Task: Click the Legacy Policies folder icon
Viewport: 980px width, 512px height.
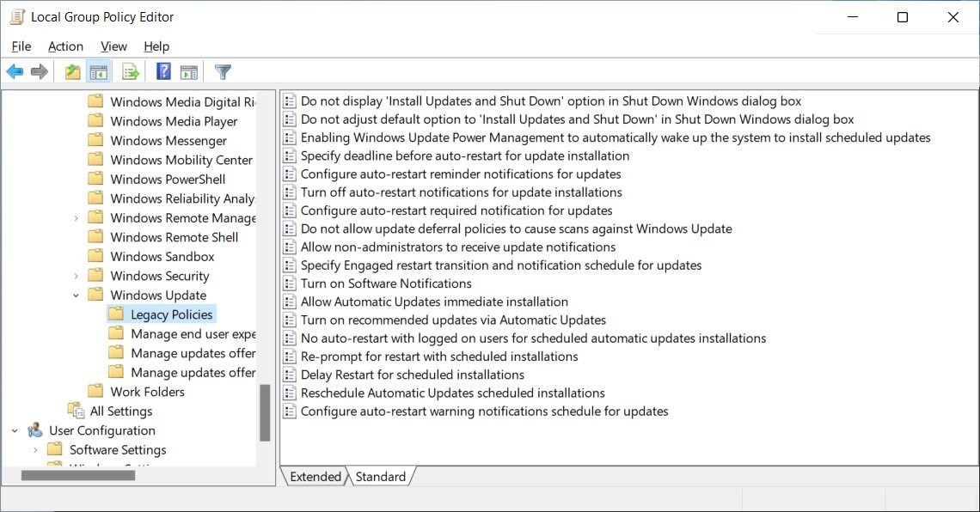Action: (x=117, y=314)
